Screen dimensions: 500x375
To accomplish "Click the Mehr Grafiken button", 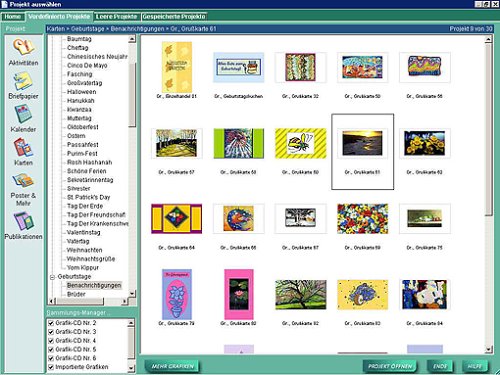I will (x=172, y=366).
